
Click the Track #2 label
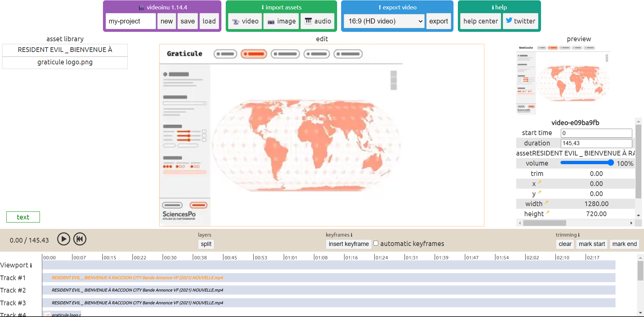pos(13,290)
